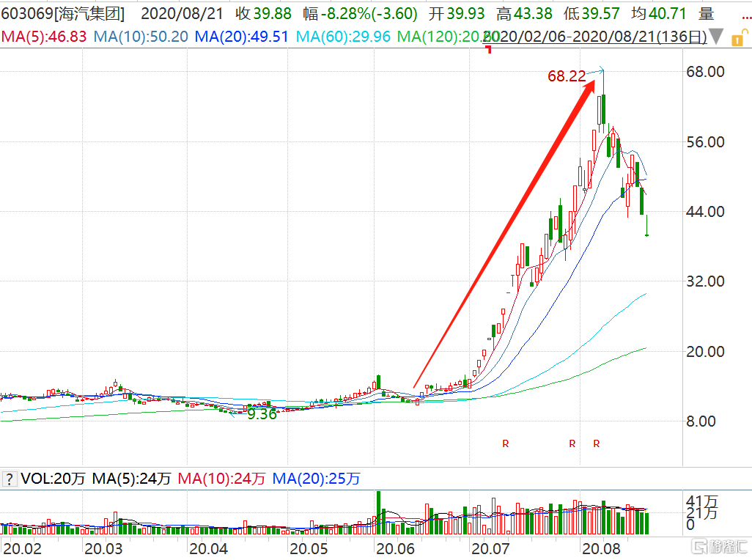The image size is (752, 560).
Task: Click the 20.00 price axis label
Action: click(705, 351)
